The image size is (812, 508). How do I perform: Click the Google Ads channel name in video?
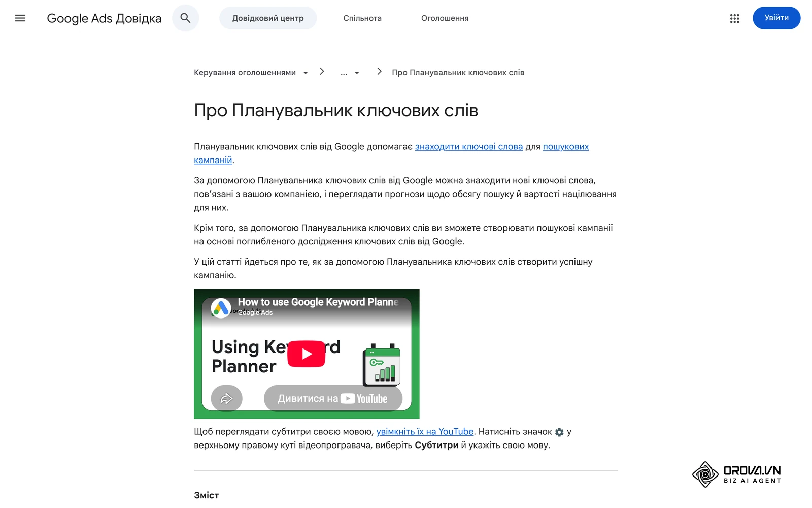click(255, 313)
